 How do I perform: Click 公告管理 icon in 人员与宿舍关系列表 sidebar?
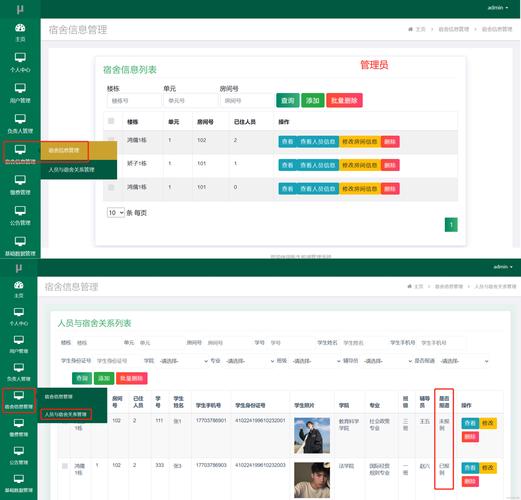[x=19, y=451]
